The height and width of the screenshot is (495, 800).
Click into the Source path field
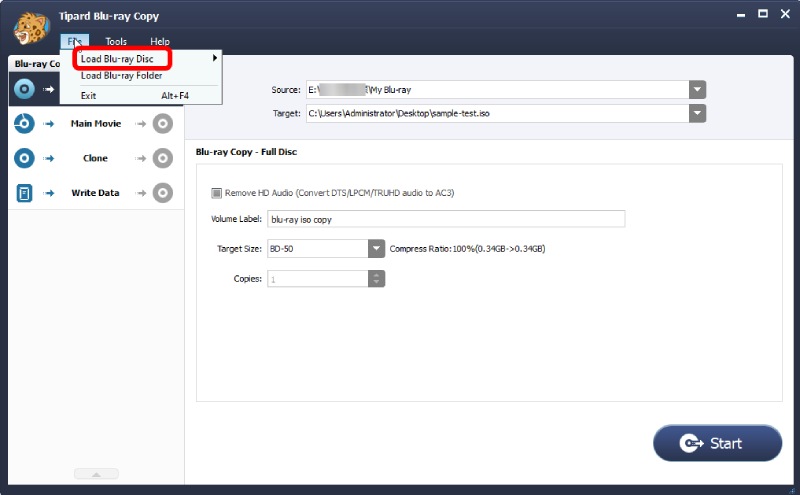click(x=497, y=90)
